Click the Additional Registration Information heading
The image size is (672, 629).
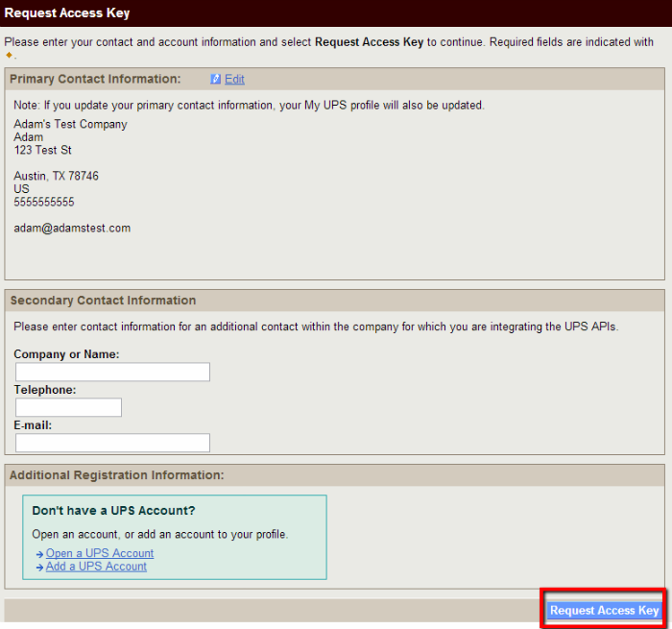click(x=116, y=475)
